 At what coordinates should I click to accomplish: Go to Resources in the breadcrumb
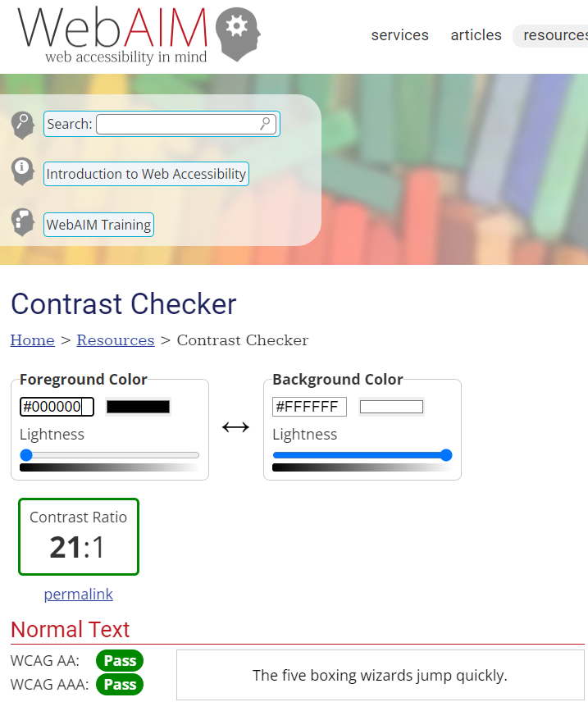[x=116, y=340]
